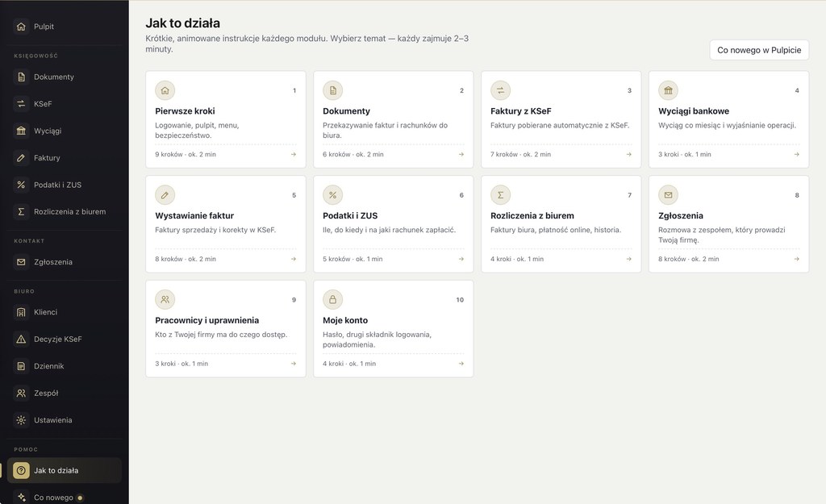Click the Dokumenty file icon in sidebar
The height and width of the screenshot is (504, 826).
pyautogui.click(x=21, y=77)
